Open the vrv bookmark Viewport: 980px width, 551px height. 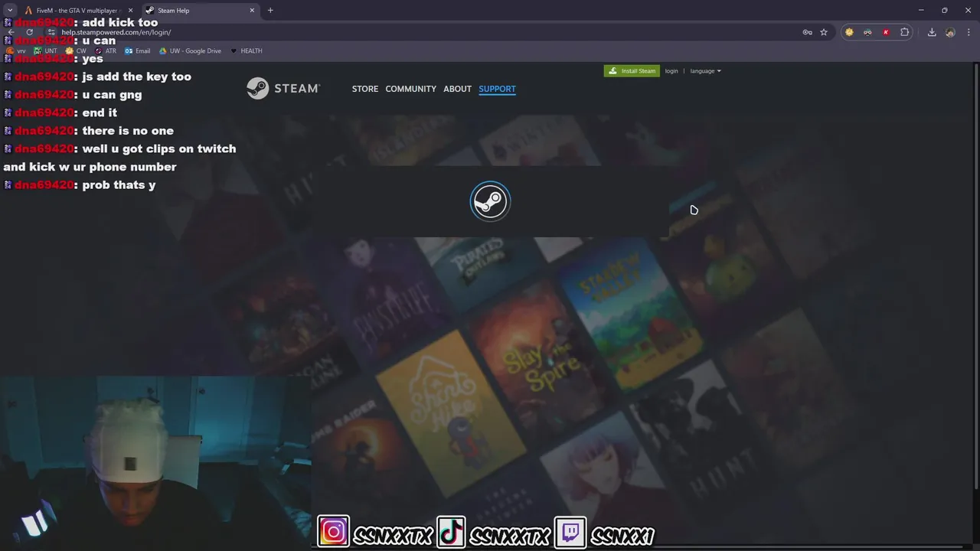click(x=16, y=51)
